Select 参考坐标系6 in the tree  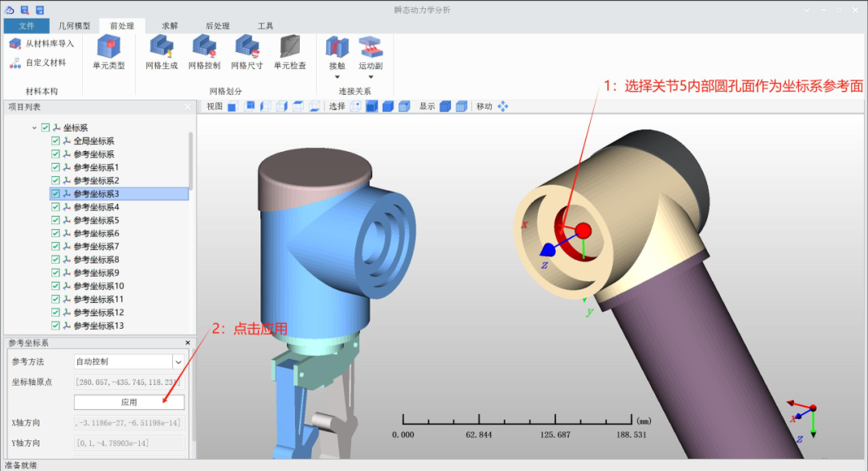[96, 234]
